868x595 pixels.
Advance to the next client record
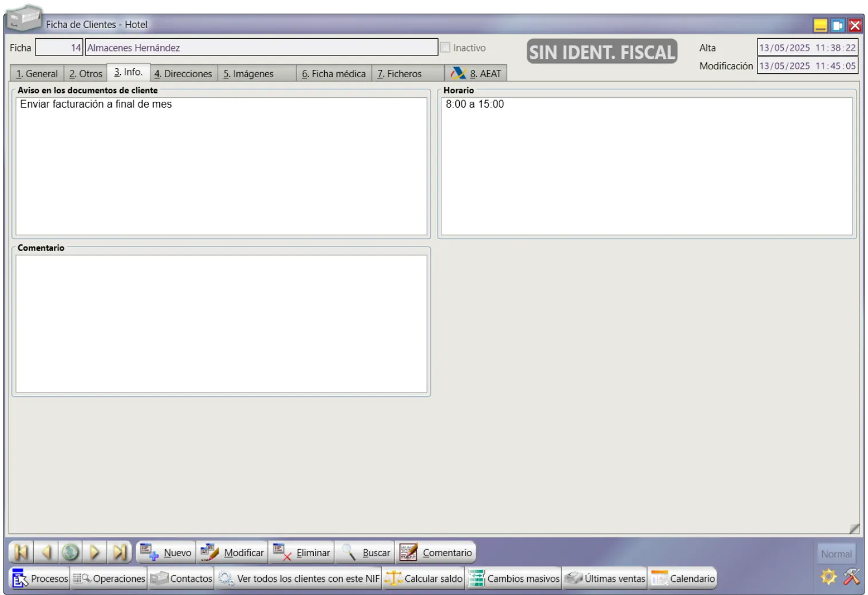95,552
